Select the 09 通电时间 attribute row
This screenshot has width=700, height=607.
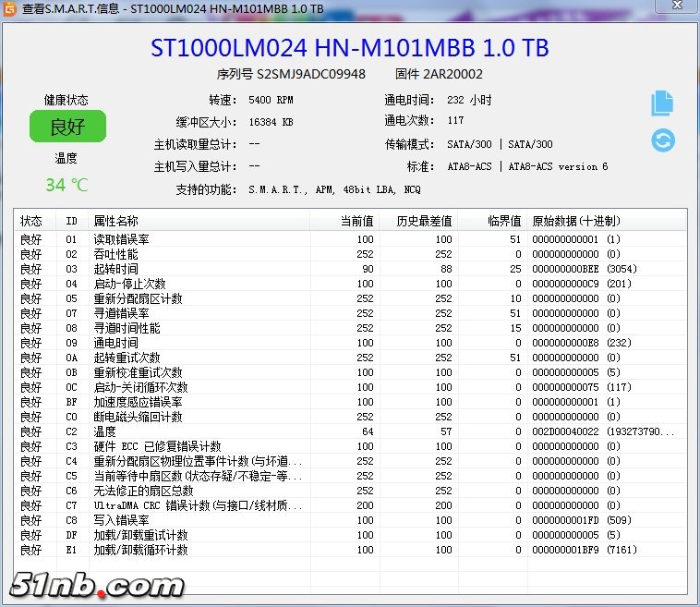115,343
